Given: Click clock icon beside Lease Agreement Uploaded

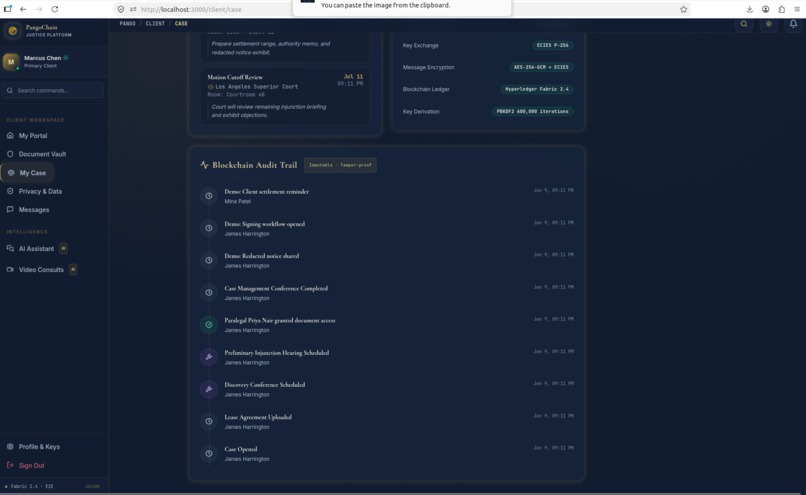Looking at the screenshot, I should click(209, 421).
